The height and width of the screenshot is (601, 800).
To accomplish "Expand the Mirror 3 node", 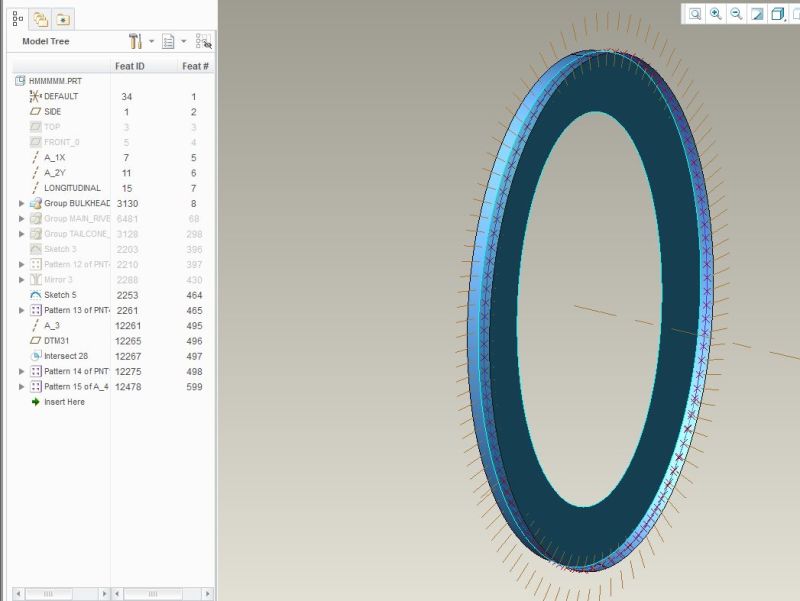I will (x=21, y=280).
